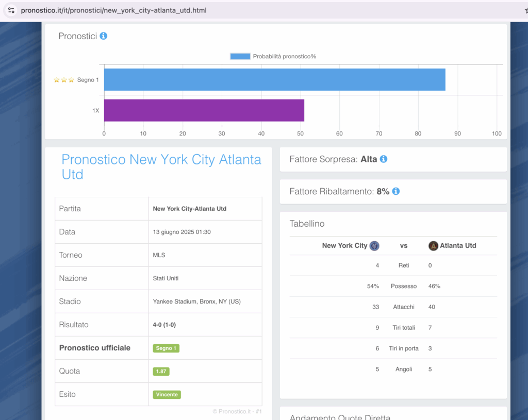The height and width of the screenshot is (420, 528).
Task: Click the 'New York City' team name in Tabellino
Action: (x=344, y=246)
